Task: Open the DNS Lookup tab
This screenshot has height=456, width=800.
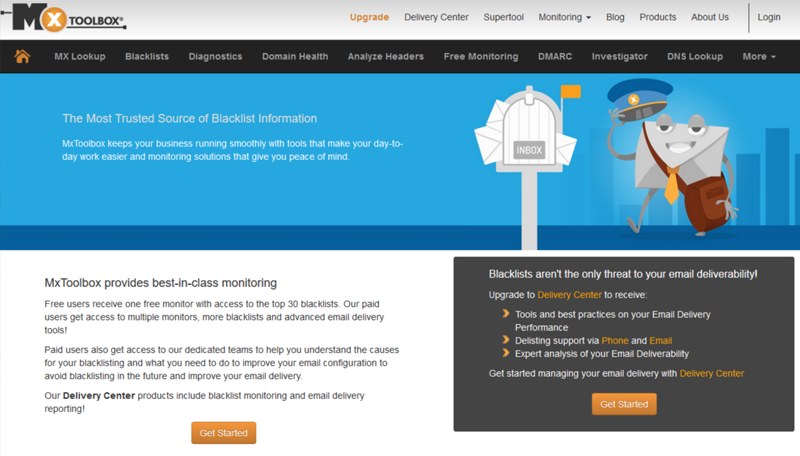Action: 695,57
